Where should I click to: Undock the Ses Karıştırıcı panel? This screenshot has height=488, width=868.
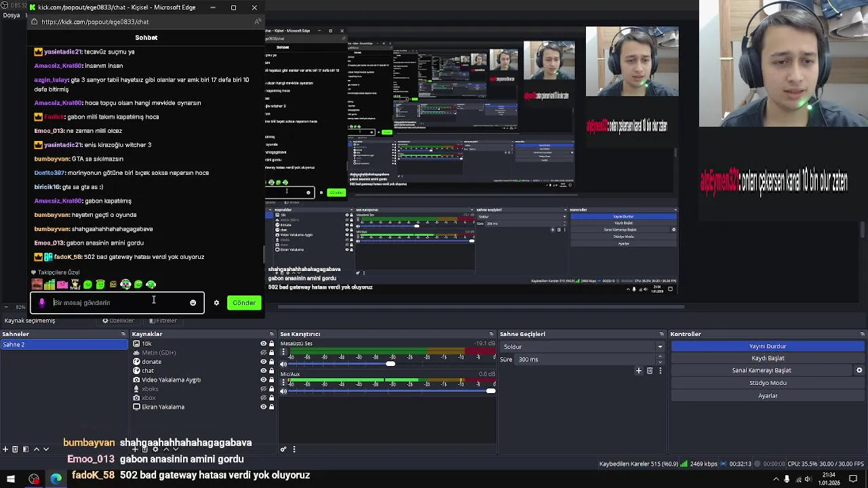point(492,334)
